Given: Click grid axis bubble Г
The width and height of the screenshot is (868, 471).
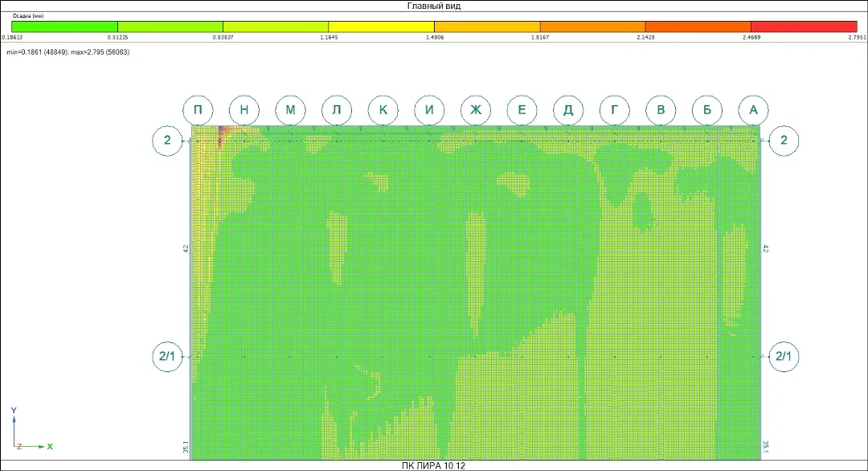Looking at the screenshot, I should tap(615, 109).
